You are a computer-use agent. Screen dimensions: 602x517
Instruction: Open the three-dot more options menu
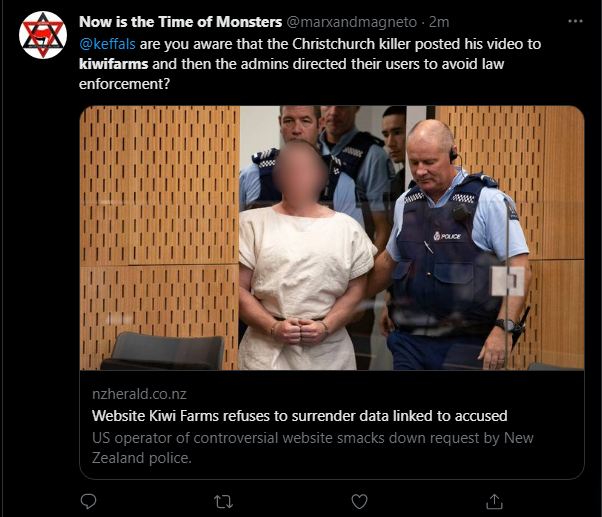click(x=575, y=21)
